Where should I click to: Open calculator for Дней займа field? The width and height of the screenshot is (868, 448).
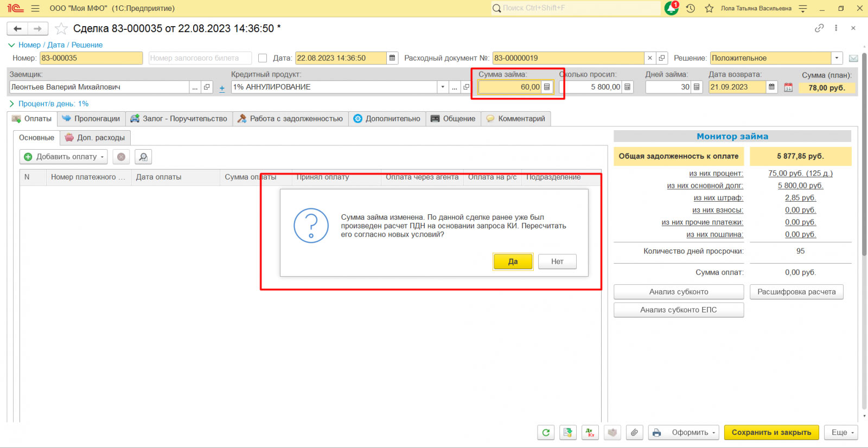coord(697,87)
